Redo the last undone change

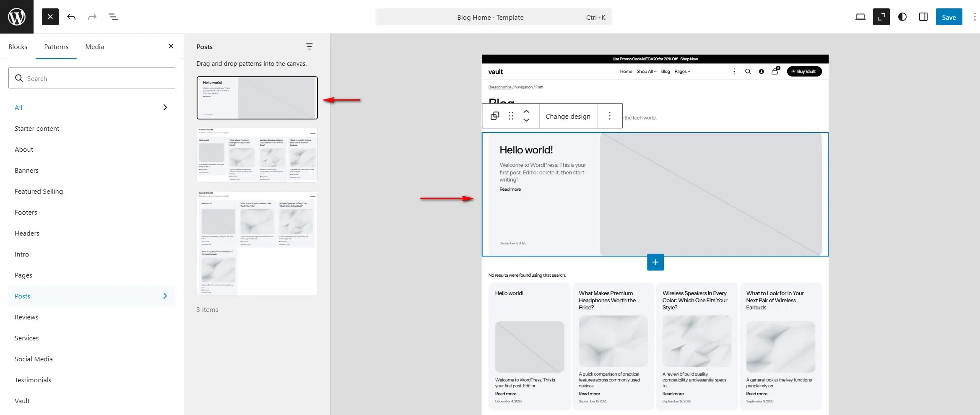click(x=92, y=17)
